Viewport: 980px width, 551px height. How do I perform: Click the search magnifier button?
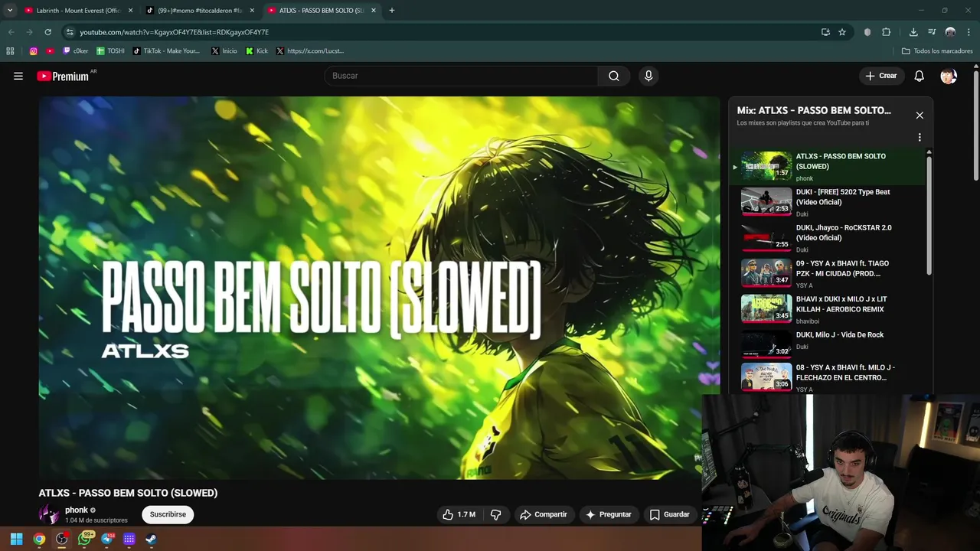pos(614,76)
